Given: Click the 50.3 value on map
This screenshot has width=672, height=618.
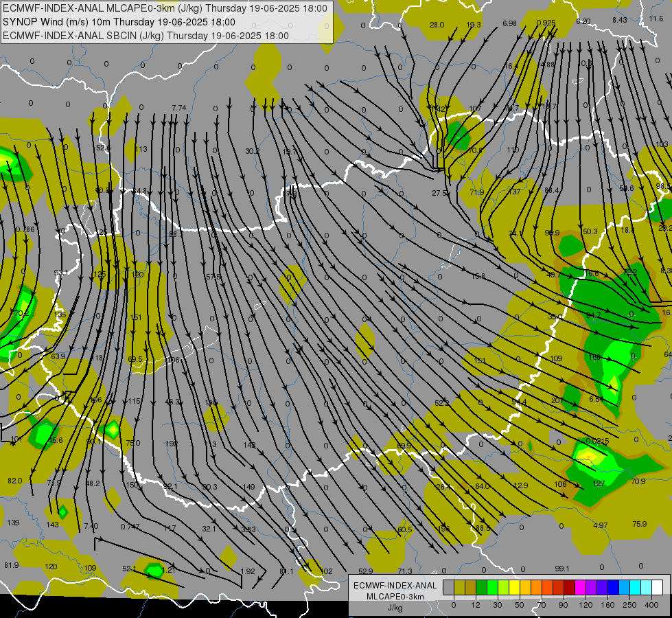Looking at the screenshot, I should [590, 231].
